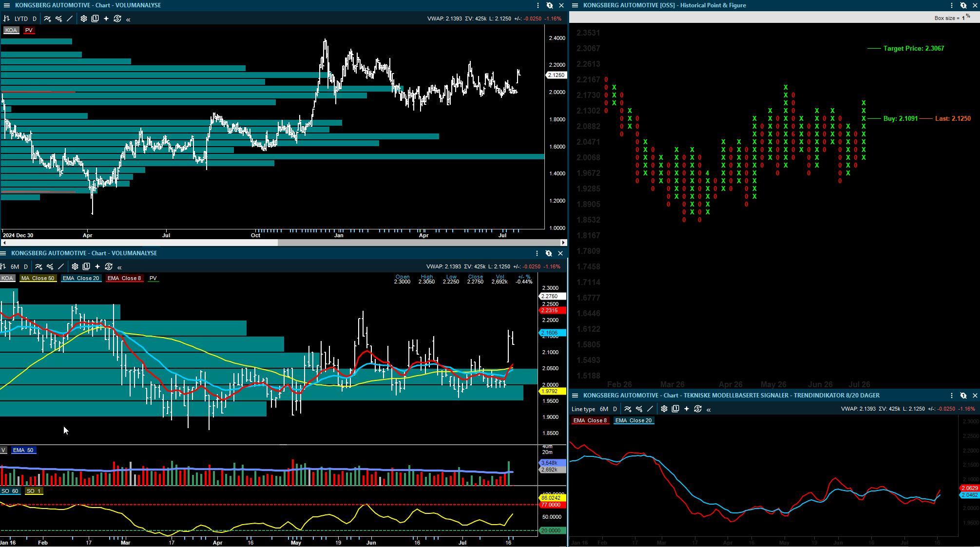This screenshot has height=547, width=980.
Task: Open the settings gear in the Trendindikator toolbar
Action: pyautogui.click(x=664, y=409)
